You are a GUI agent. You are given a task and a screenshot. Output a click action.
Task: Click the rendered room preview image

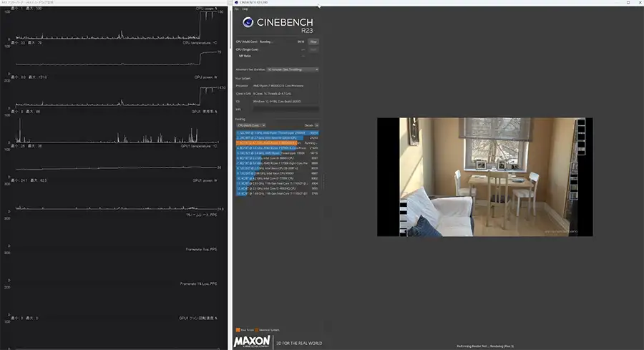[484, 177]
